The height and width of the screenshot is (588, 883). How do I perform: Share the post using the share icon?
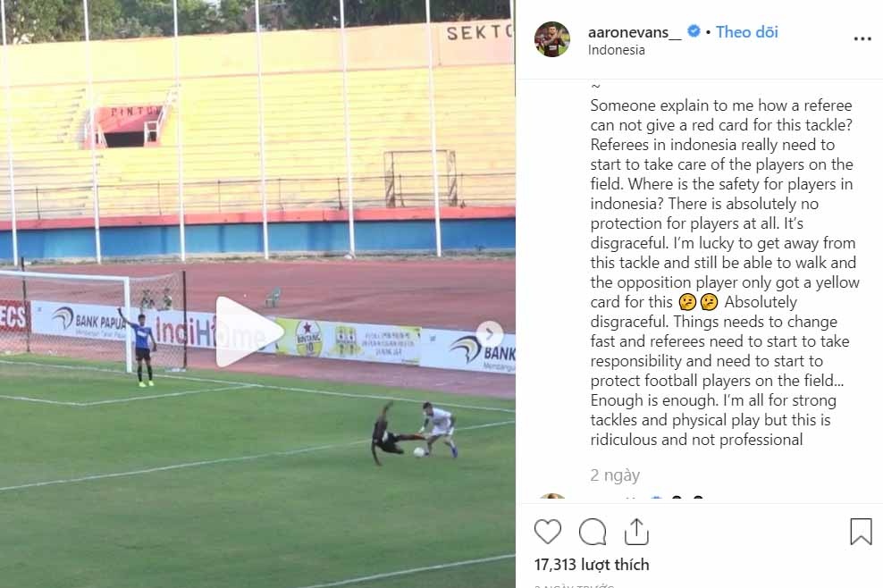[636, 531]
